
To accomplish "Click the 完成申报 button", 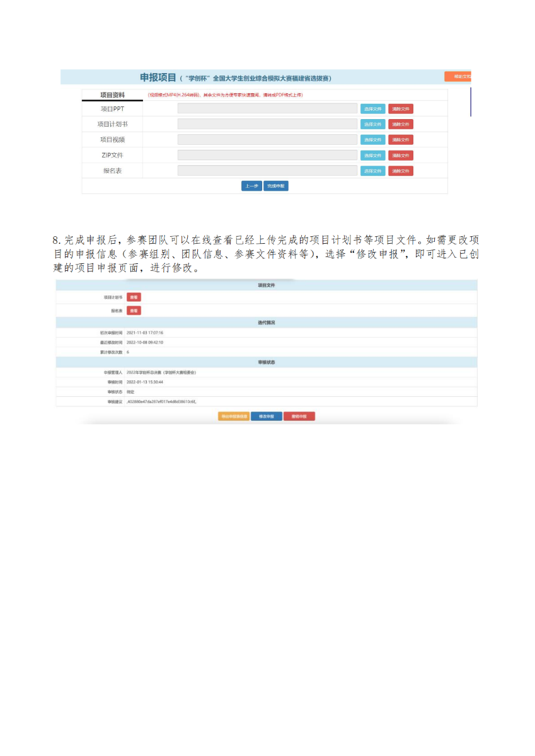I will 276,186.
